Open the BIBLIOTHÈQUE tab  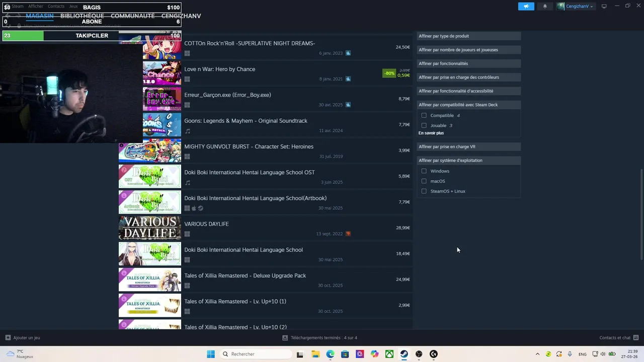click(x=82, y=16)
